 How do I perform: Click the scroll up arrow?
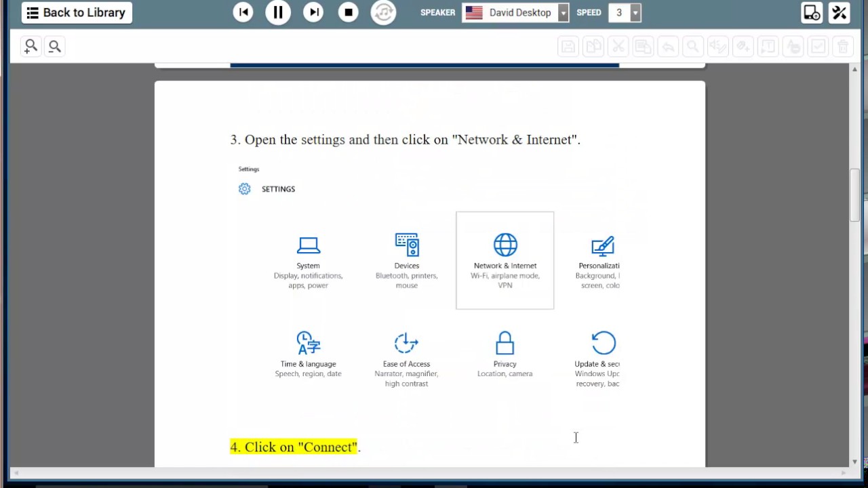tap(854, 69)
